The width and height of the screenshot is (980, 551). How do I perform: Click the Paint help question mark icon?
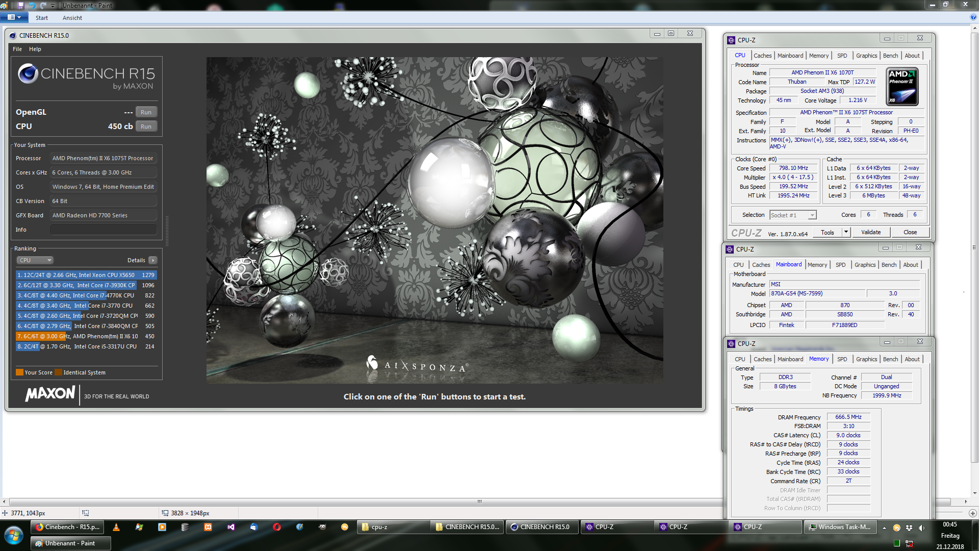[973, 17]
